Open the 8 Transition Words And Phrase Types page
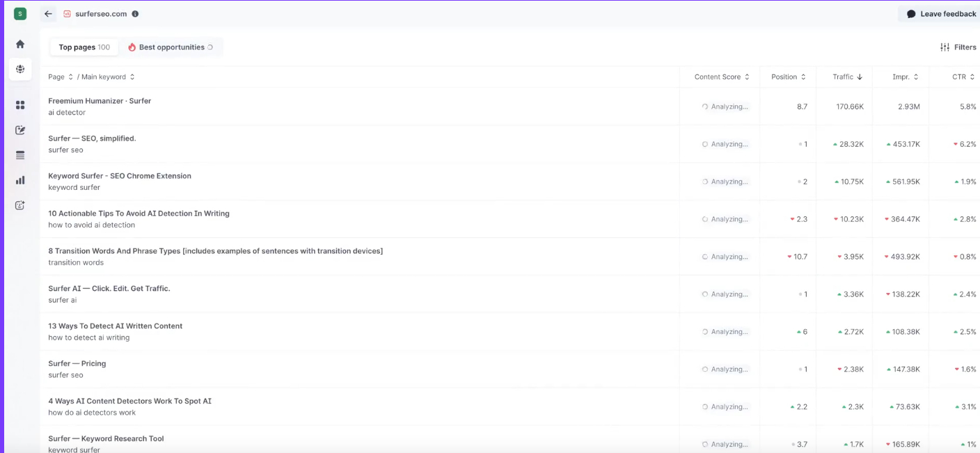The image size is (980, 453). pyautogui.click(x=215, y=251)
